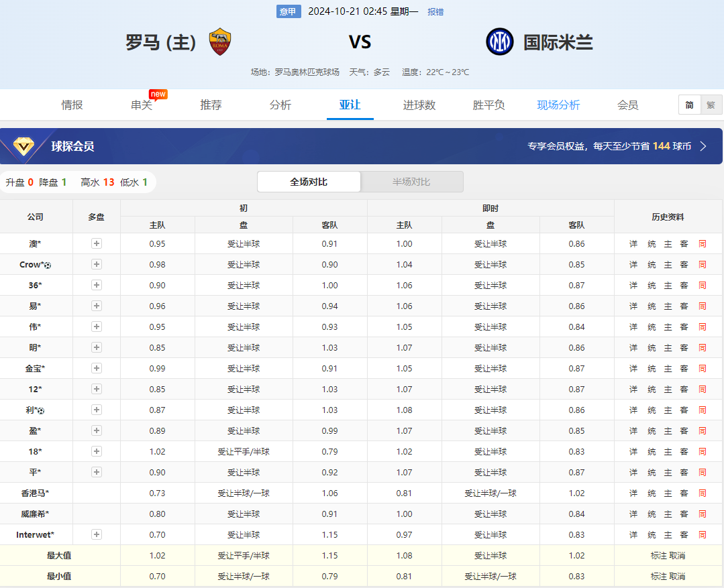Expand plus icon in Interwet* row
The image size is (724, 588).
tap(97, 535)
